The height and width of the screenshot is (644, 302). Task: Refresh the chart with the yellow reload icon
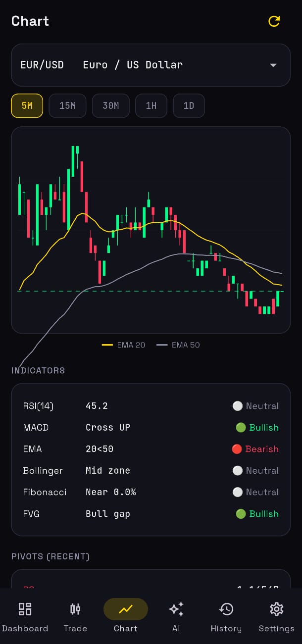click(274, 21)
